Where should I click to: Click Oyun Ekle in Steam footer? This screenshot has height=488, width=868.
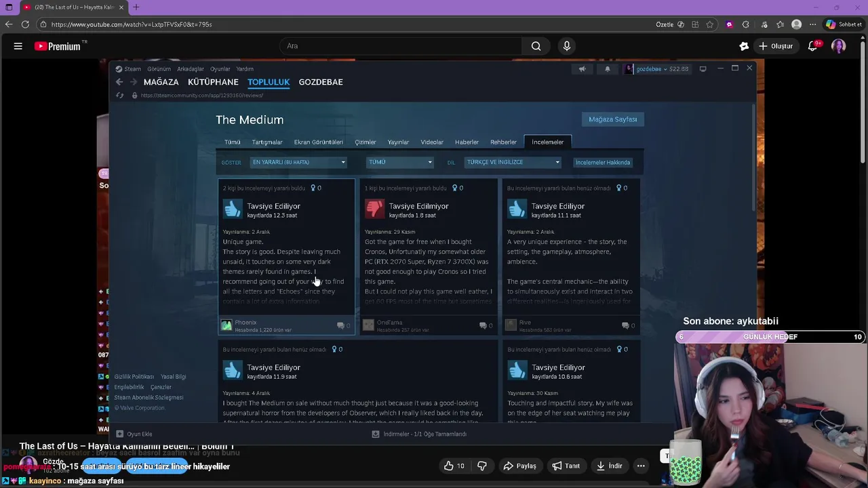134,434
